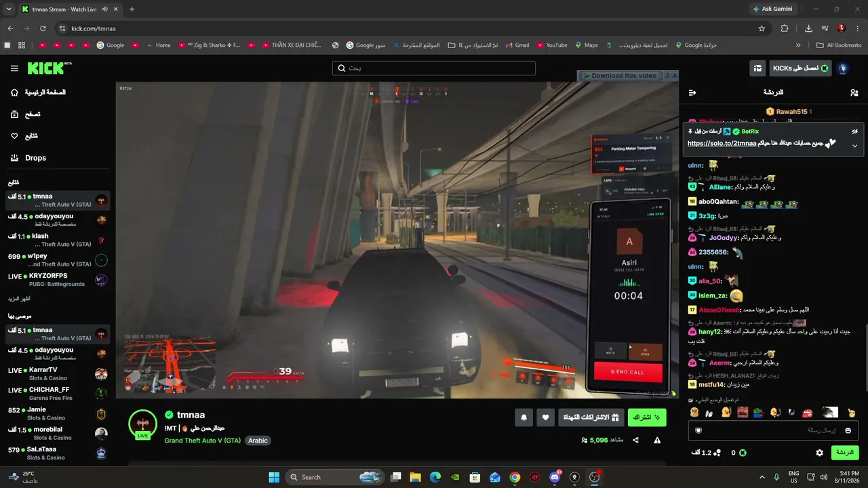Open tmnaa streamer avatar
The width and height of the screenshot is (868, 488).
pos(142,424)
